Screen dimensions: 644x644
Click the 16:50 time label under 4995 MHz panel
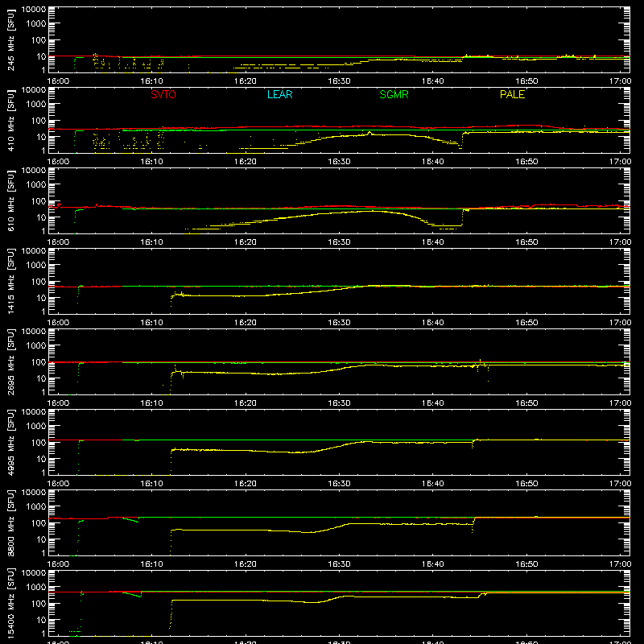coord(526,484)
